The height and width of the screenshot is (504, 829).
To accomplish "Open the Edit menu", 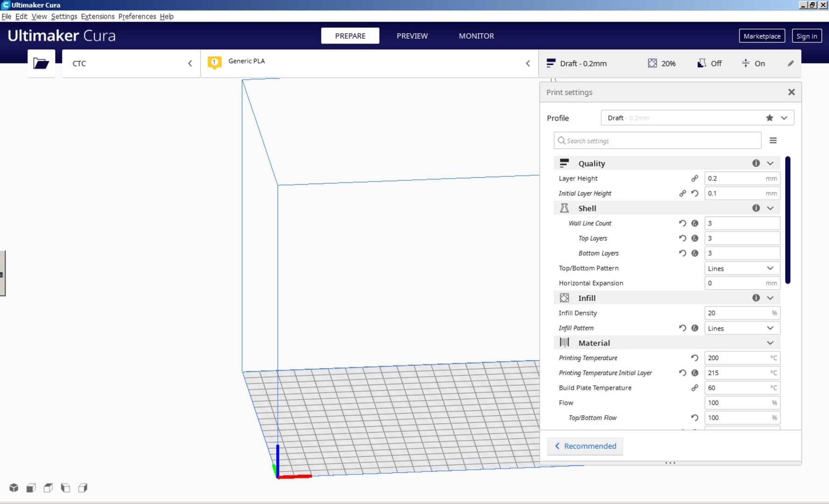I will [21, 16].
